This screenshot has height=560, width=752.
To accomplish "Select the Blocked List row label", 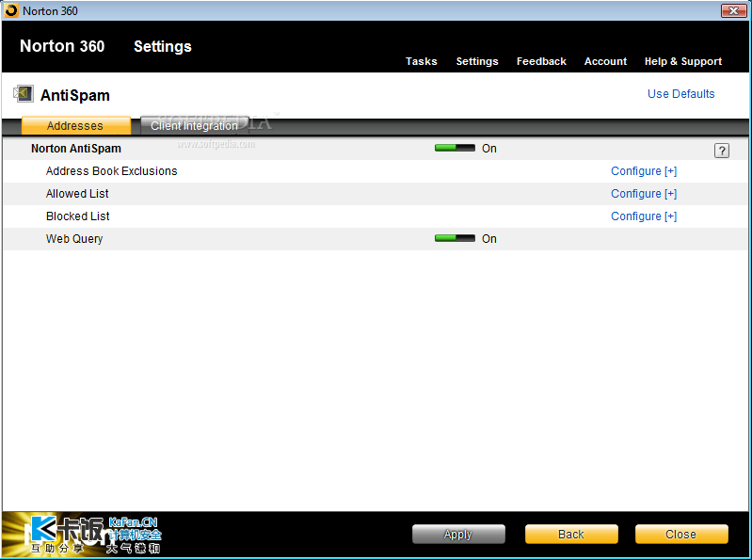I will pos(78,216).
